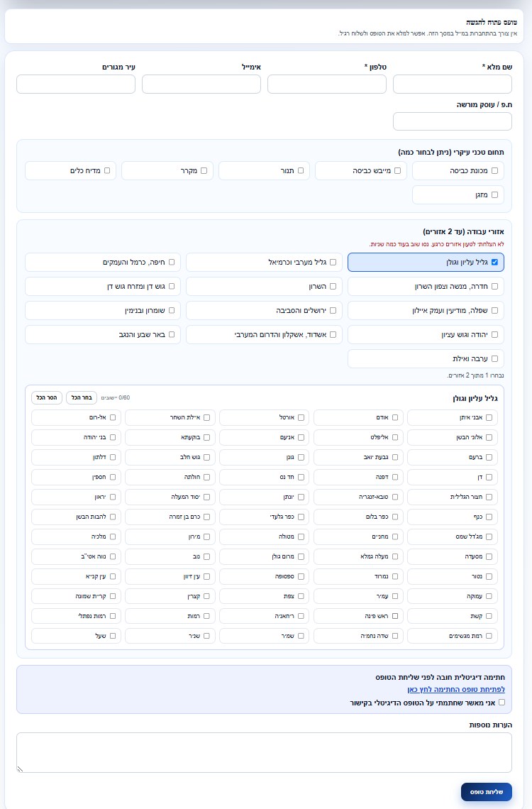The image size is (532, 809).
Task: Check the גליל מערבי וכרמיאל region
Action: pos(333,262)
